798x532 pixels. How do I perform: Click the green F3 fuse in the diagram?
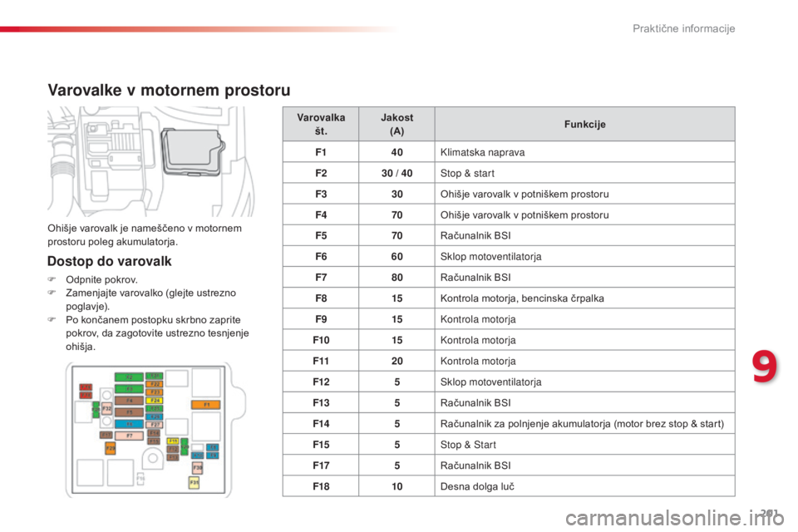coord(130,389)
